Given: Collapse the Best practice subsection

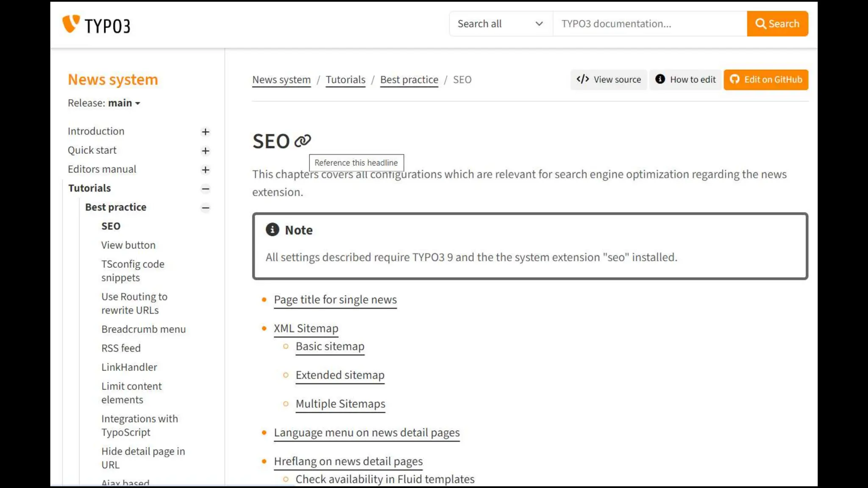Looking at the screenshot, I should [x=206, y=208].
